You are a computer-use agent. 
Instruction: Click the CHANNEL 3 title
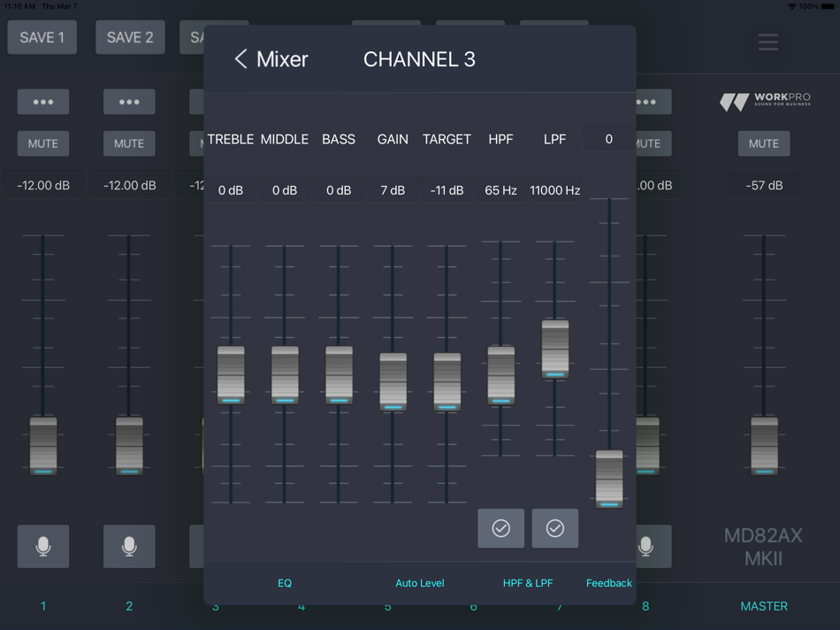pos(419,59)
